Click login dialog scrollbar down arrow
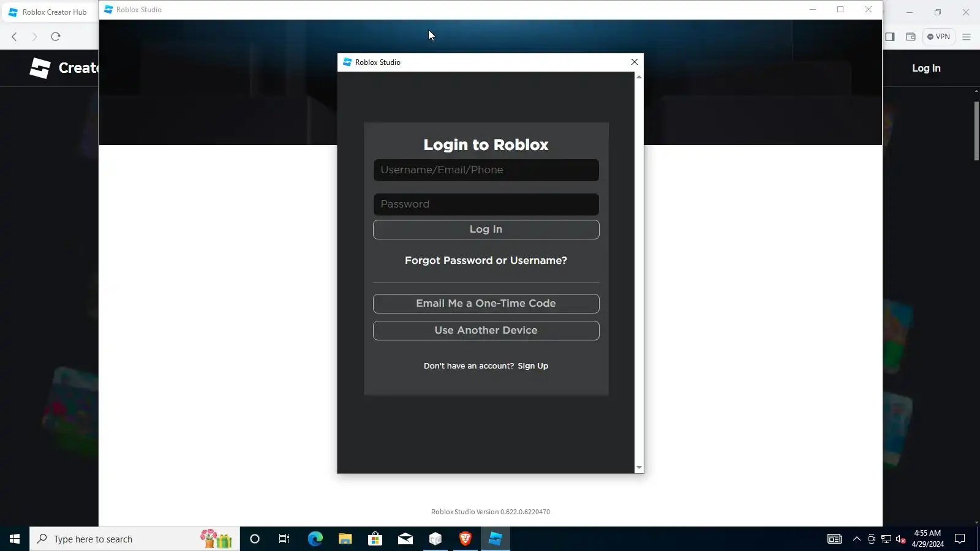This screenshot has width=980, height=551. (x=639, y=468)
